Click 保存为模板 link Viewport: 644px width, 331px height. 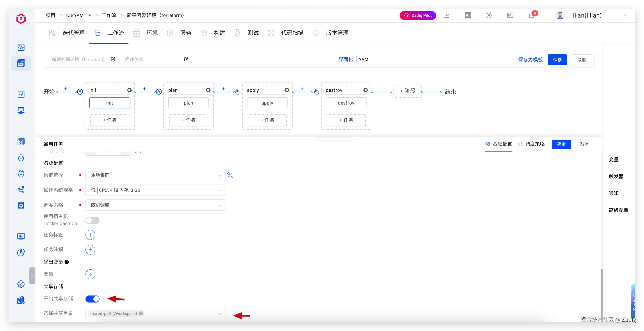pos(530,59)
